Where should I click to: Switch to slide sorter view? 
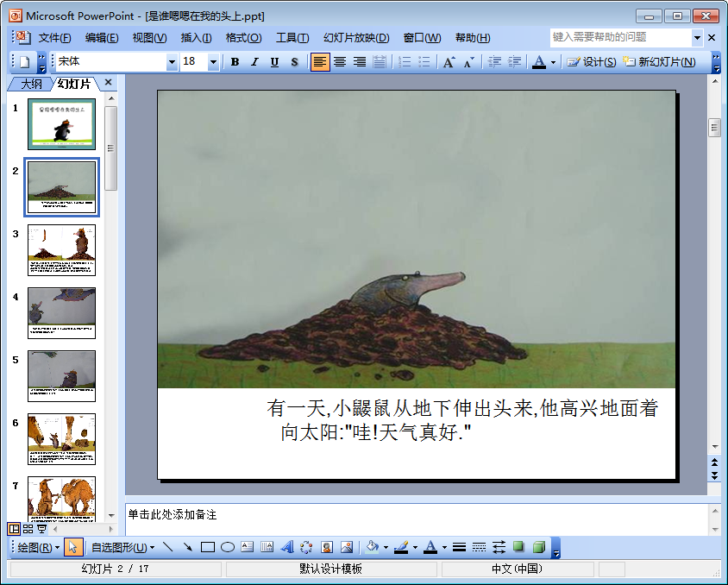click(x=28, y=529)
